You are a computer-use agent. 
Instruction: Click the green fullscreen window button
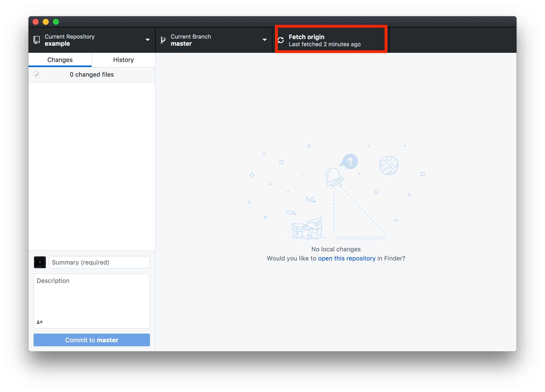[x=56, y=22]
